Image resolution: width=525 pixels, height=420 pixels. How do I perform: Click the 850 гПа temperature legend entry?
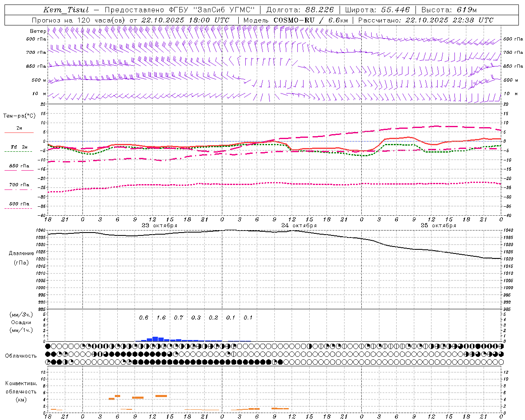[x=19, y=166]
